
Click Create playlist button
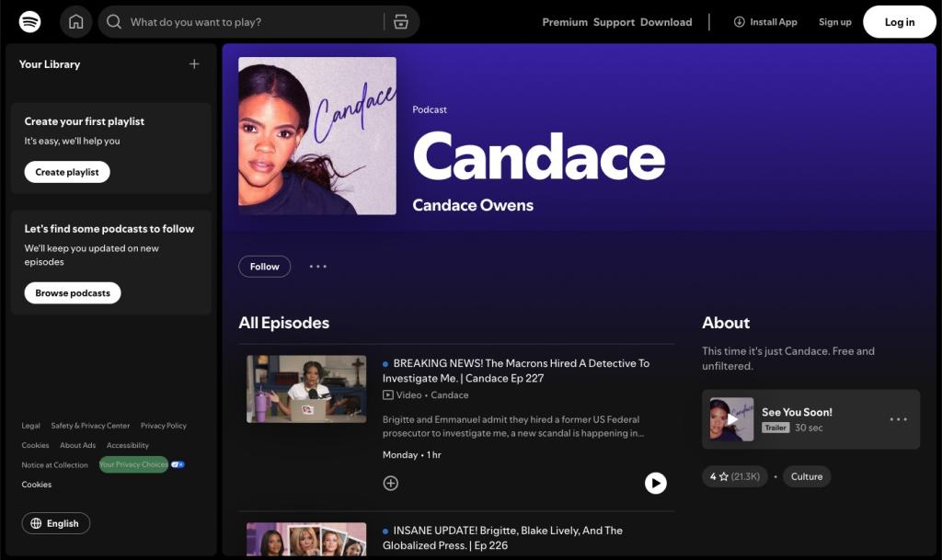(67, 172)
